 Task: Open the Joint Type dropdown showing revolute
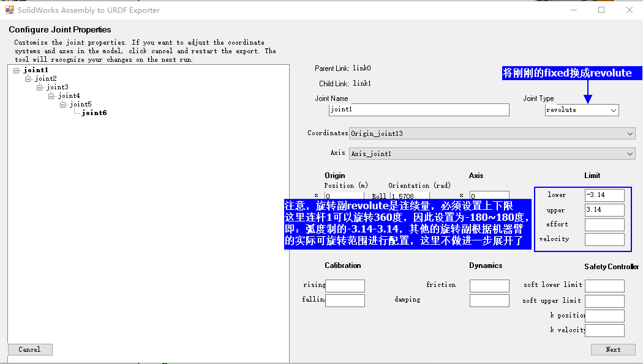[x=582, y=110]
